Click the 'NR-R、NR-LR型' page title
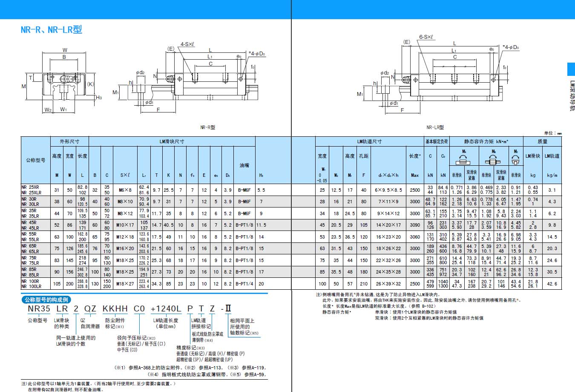Screen dimensions: 575x392 (x=52, y=29)
